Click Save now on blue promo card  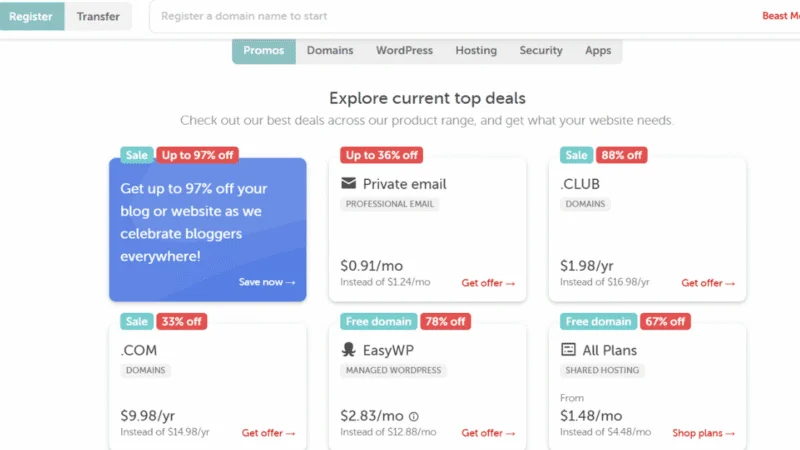267,282
